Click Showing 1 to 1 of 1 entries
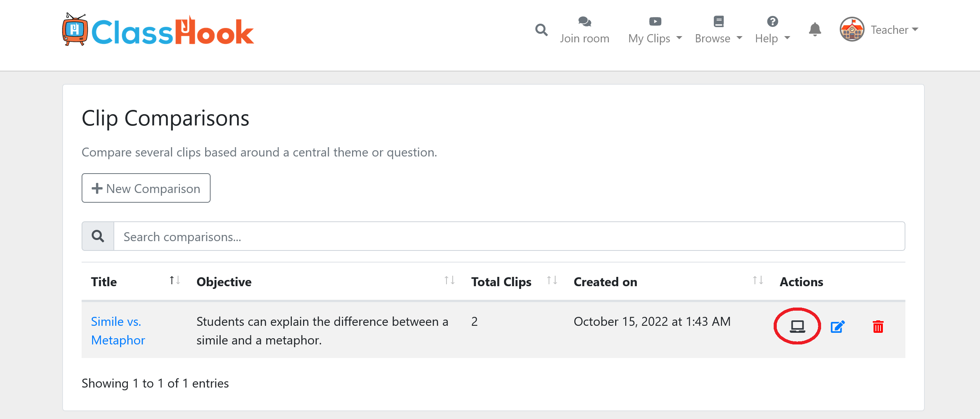The image size is (980, 419). click(x=155, y=383)
